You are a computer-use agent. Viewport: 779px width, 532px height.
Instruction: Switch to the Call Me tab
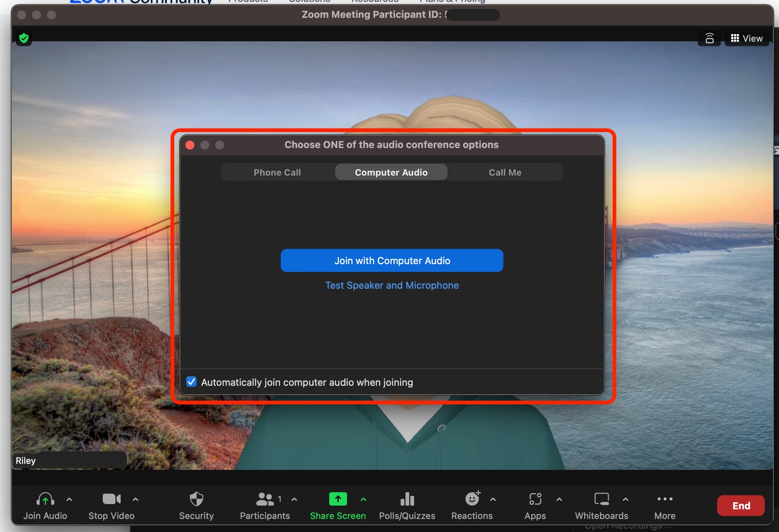505,172
